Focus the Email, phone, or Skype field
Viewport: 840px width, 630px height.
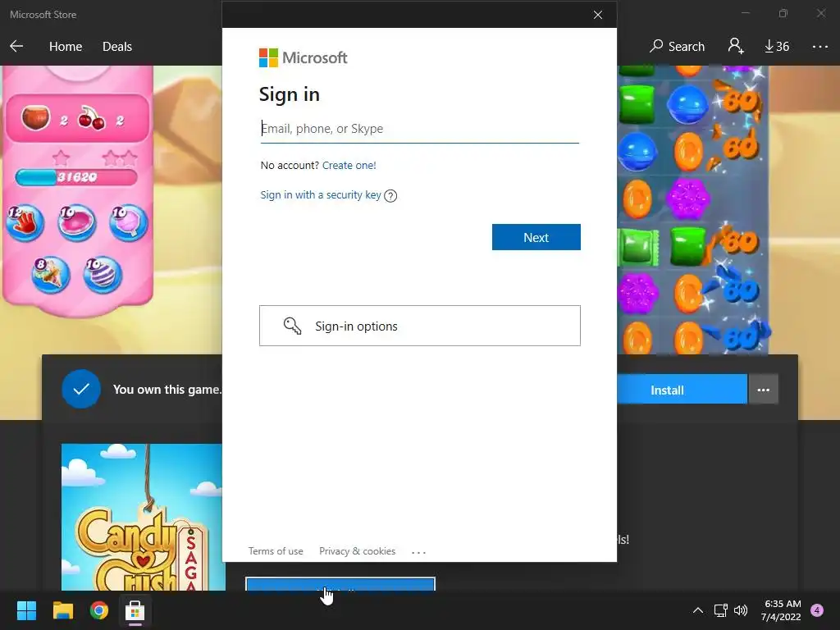pyautogui.click(x=419, y=129)
